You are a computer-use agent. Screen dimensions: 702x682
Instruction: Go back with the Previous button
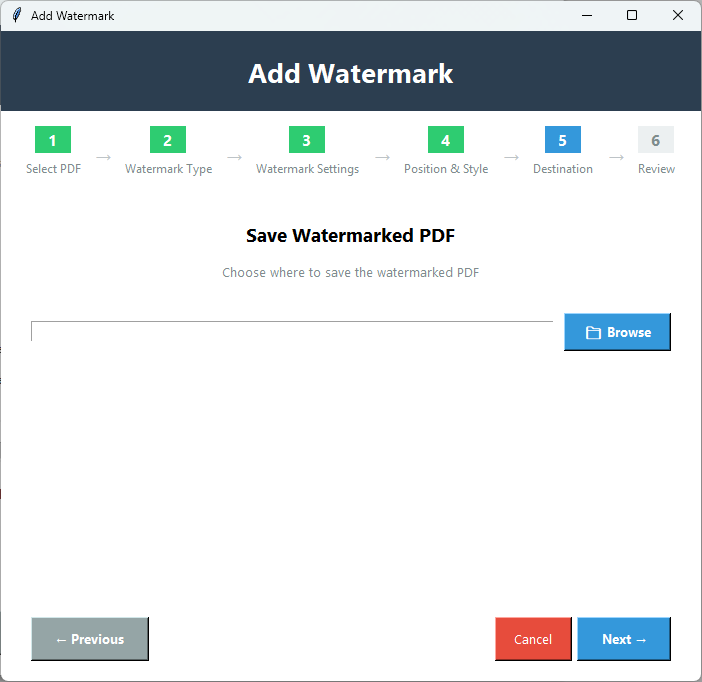(x=90, y=639)
